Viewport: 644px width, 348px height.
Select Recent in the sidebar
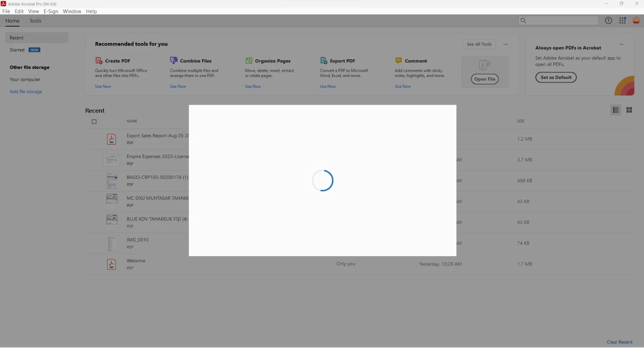(37, 38)
